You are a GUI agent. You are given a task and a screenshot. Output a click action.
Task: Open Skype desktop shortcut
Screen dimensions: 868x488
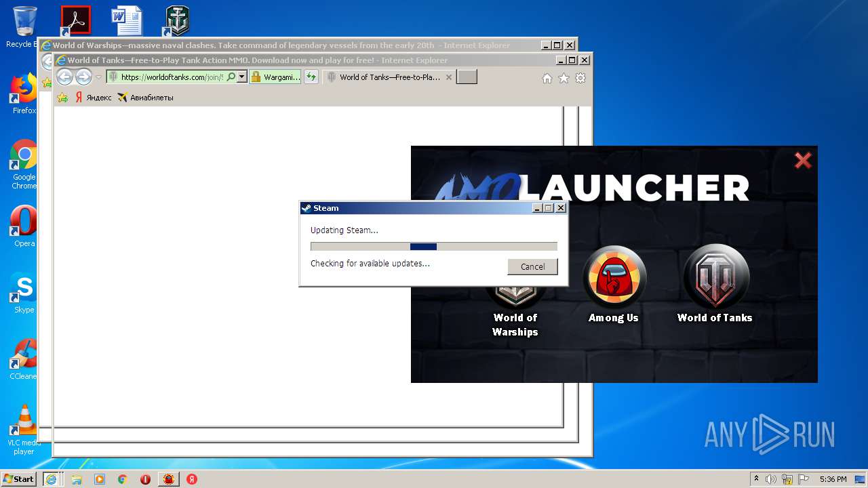click(24, 293)
